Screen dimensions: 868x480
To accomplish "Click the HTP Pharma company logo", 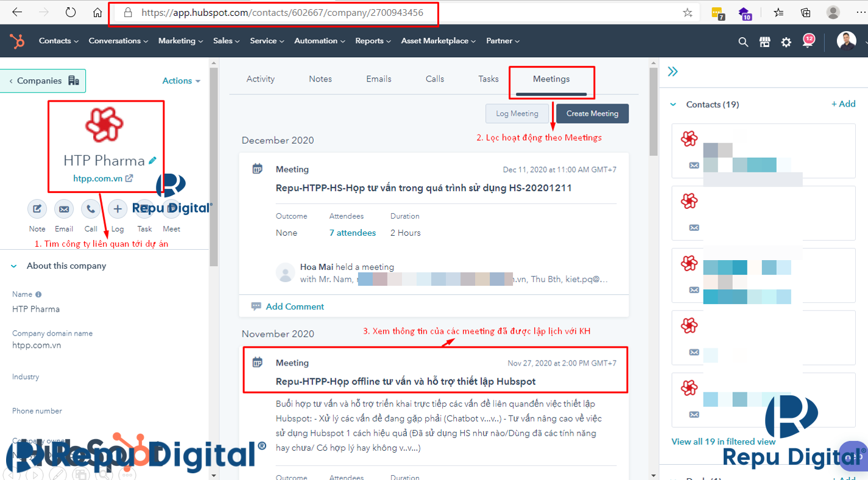I will [x=104, y=124].
